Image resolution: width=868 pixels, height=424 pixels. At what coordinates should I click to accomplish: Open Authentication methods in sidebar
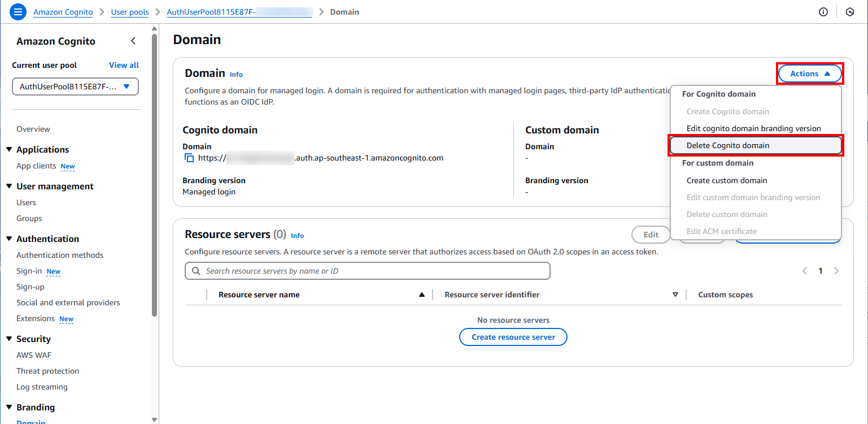click(x=60, y=255)
